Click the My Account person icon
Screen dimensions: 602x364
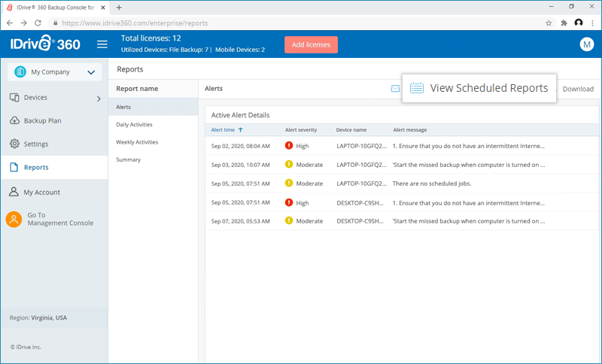point(14,192)
